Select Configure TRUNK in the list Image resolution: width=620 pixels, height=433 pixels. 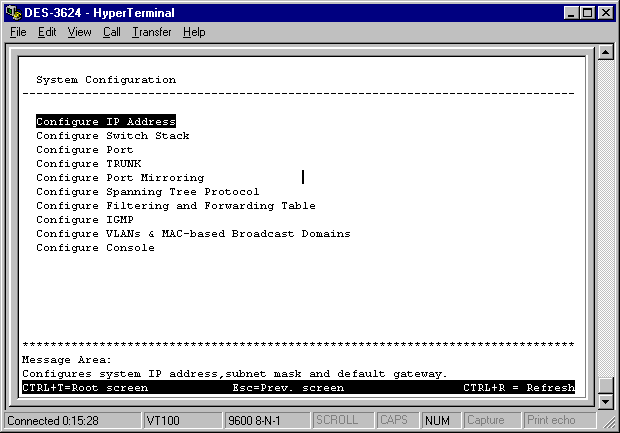89,164
